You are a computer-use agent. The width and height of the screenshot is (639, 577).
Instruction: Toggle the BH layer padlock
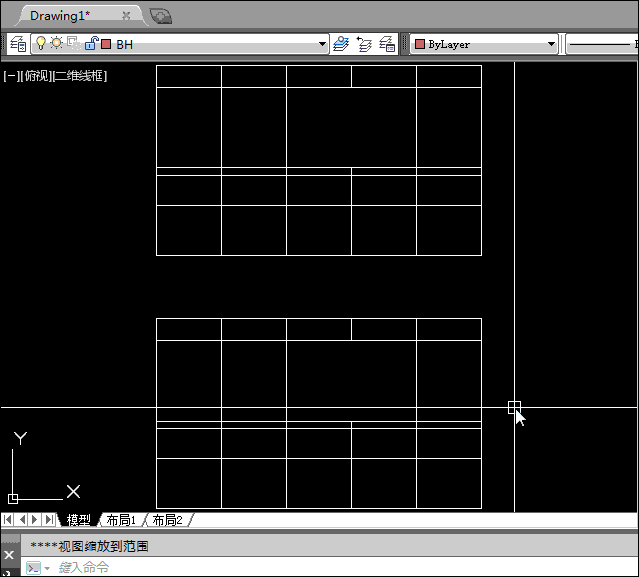[x=91, y=44]
